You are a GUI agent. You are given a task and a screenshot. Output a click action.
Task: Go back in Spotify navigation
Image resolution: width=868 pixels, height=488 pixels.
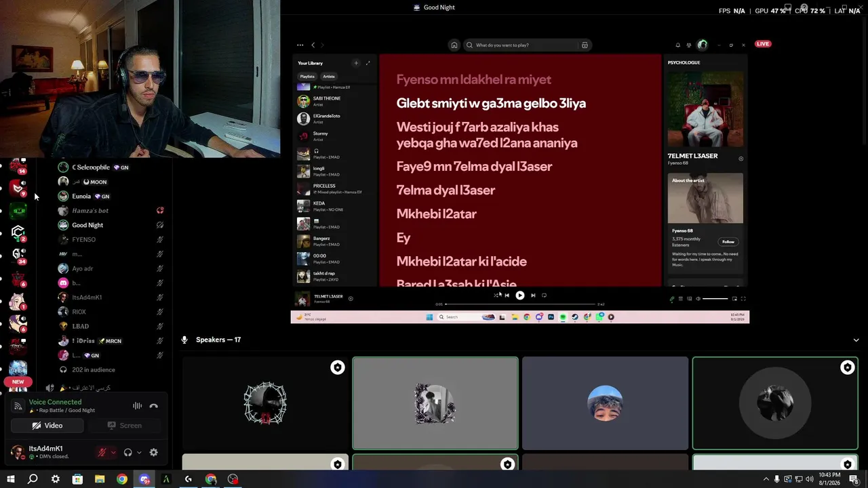313,45
